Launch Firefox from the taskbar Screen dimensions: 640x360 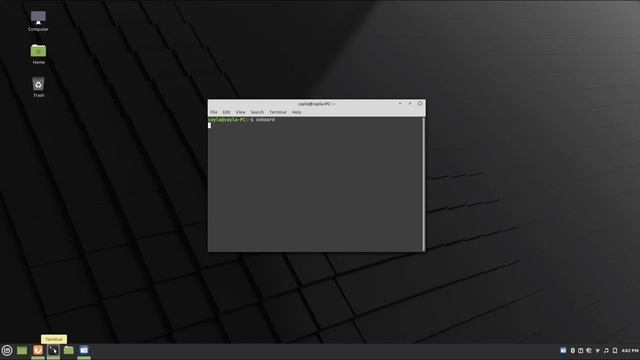pos(38,350)
